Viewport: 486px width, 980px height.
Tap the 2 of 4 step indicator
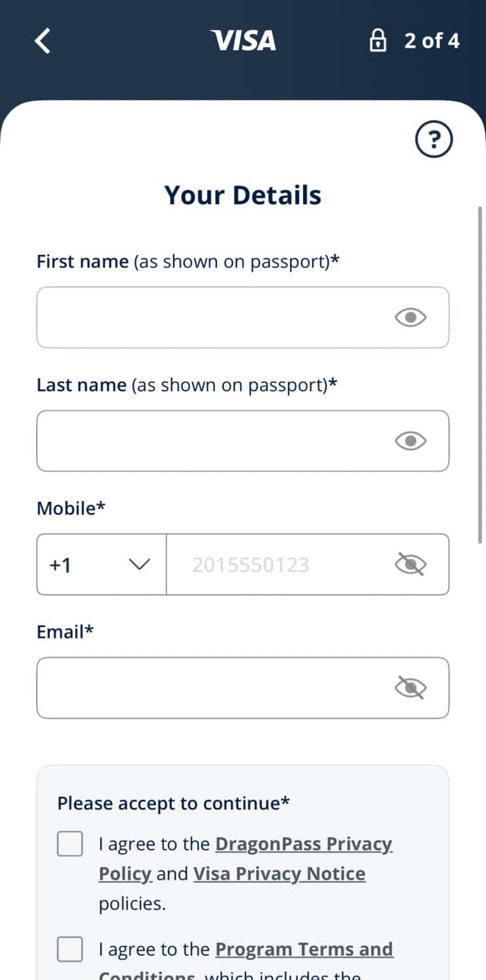point(431,41)
